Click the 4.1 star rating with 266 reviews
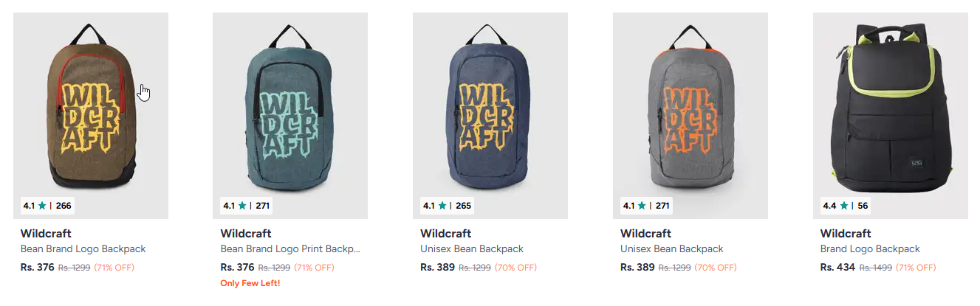 47,206
